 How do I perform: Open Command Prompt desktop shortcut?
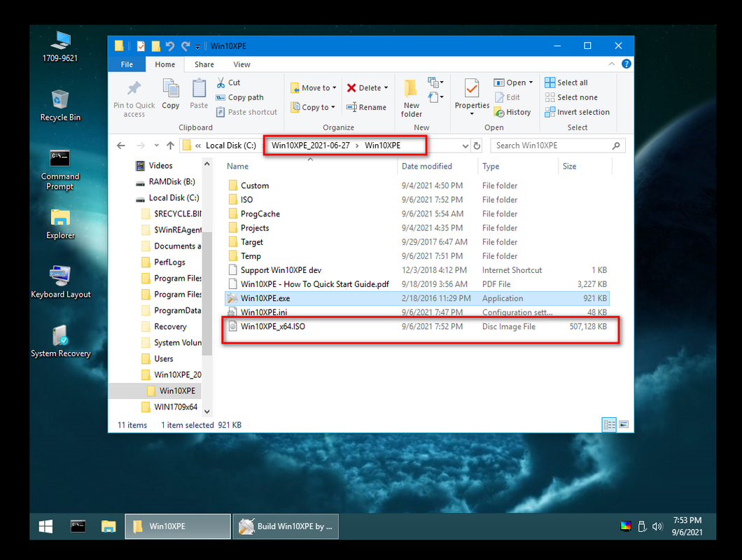59,169
